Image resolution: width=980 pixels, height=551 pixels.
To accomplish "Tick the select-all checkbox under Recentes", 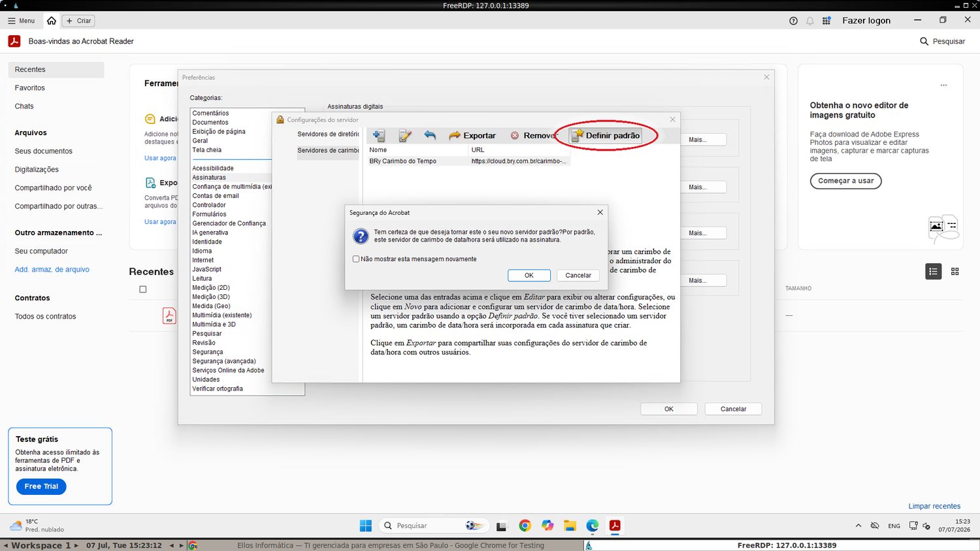I will tap(143, 289).
